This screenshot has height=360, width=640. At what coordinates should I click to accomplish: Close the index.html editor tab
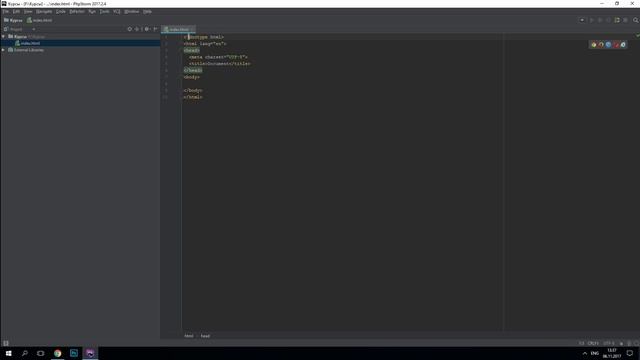coord(193,29)
